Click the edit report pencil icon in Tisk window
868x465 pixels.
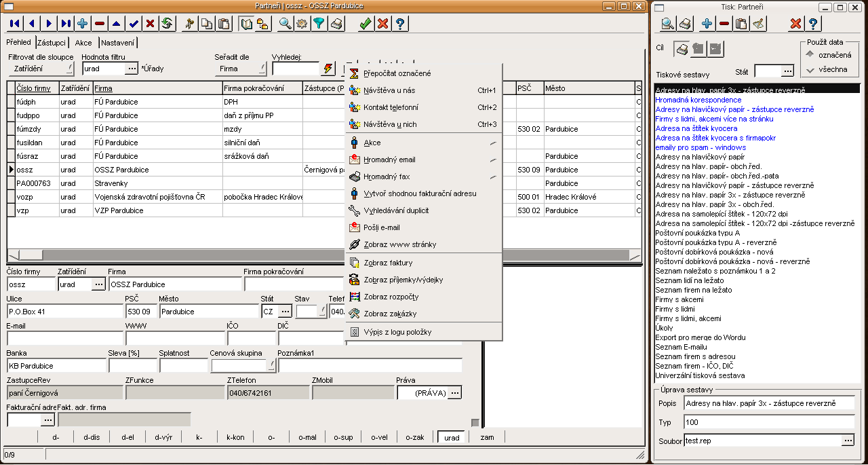coord(759,24)
